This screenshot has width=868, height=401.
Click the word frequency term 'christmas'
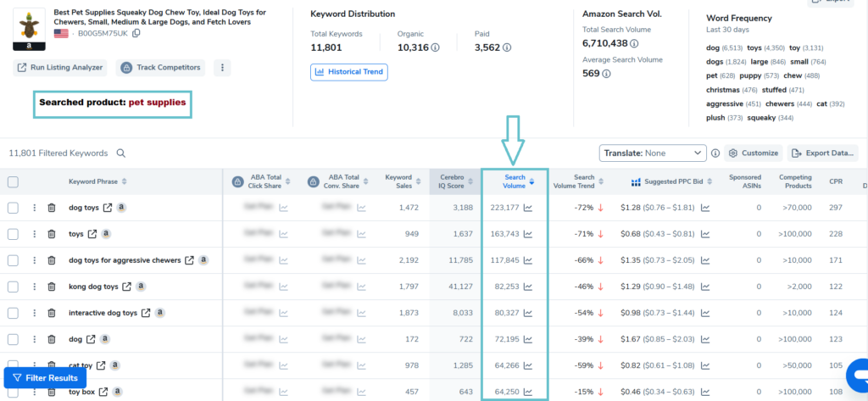click(x=722, y=90)
